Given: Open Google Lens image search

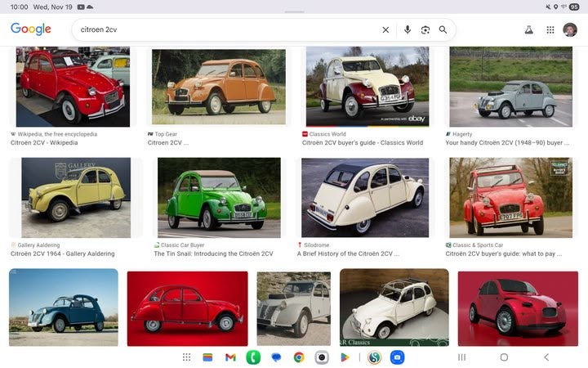Looking at the screenshot, I should click(x=425, y=30).
